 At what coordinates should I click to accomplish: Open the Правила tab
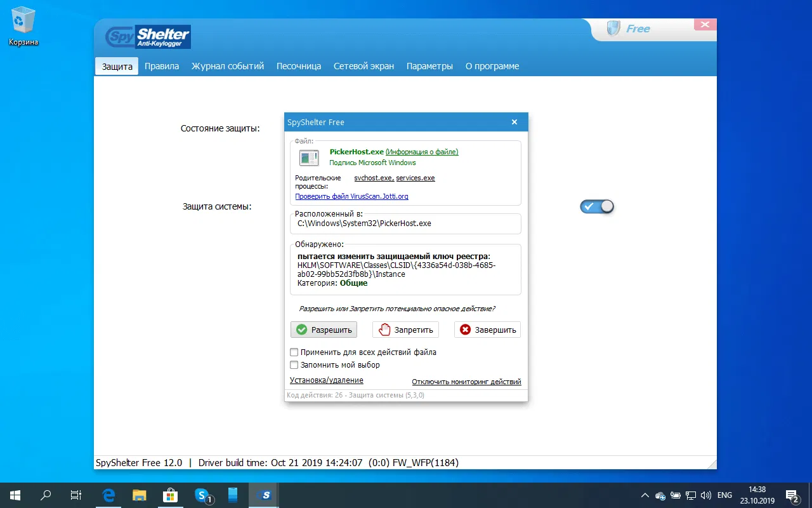tap(162, 66)
